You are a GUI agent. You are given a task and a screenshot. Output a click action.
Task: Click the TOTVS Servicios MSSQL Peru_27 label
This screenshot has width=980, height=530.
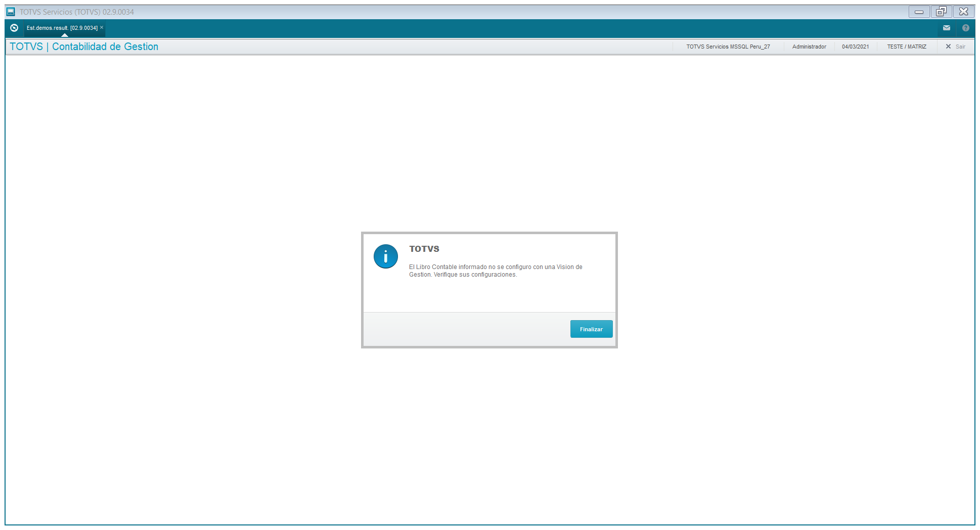coord(728,47)
